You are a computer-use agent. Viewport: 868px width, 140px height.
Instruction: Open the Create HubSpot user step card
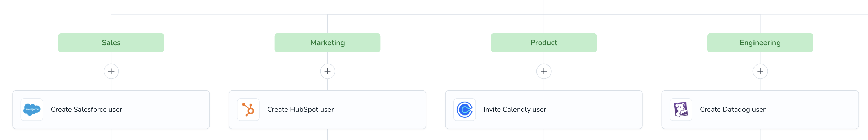click(x=327, y=110)
